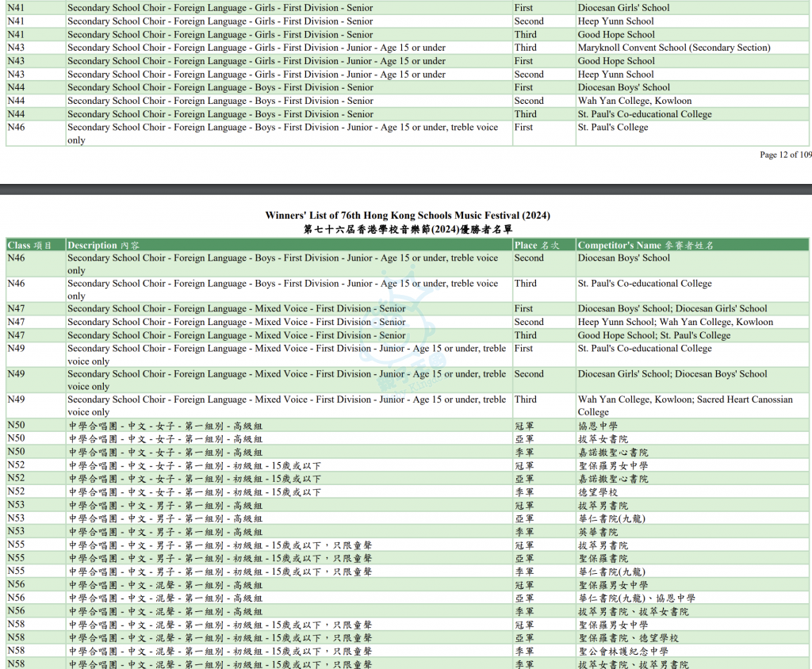Select "Diocesan Girls' School" in N41 First row
Viewport: 812px width, 669px height.
coord(623,8)
